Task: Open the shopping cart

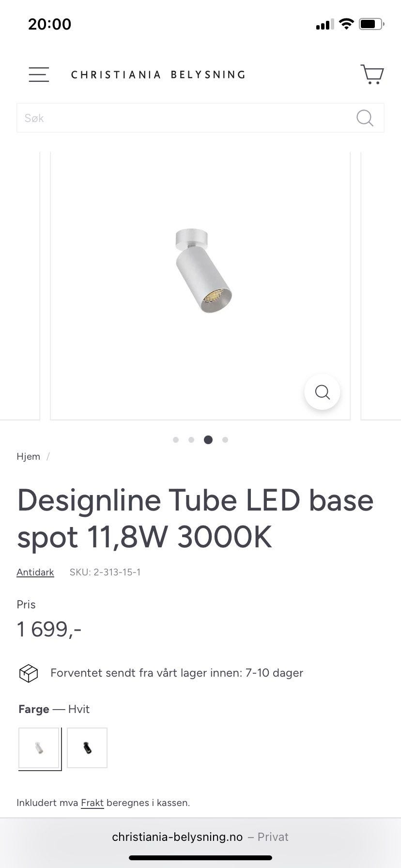Action: coord(372,75)
